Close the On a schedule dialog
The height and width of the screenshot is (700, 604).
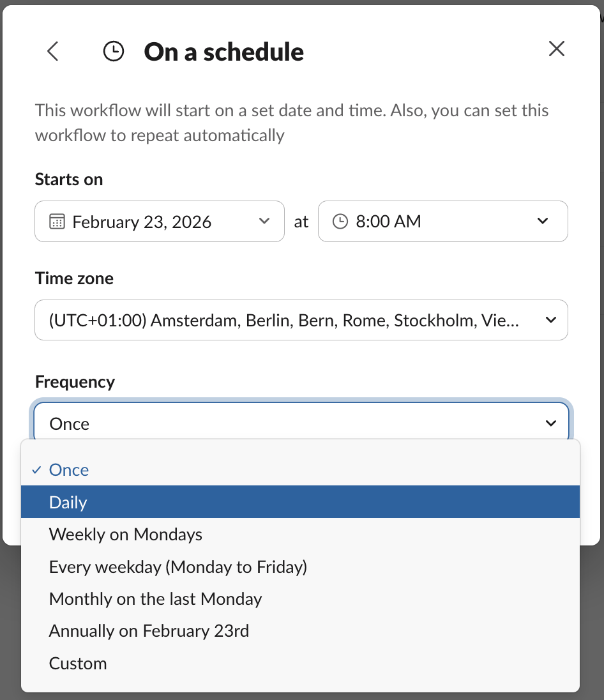tap(557, 49)
